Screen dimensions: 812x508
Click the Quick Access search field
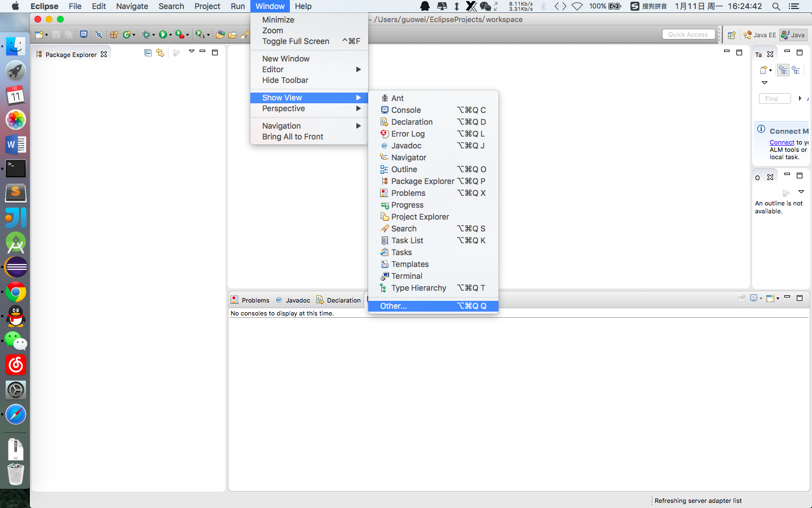point(688,34)
